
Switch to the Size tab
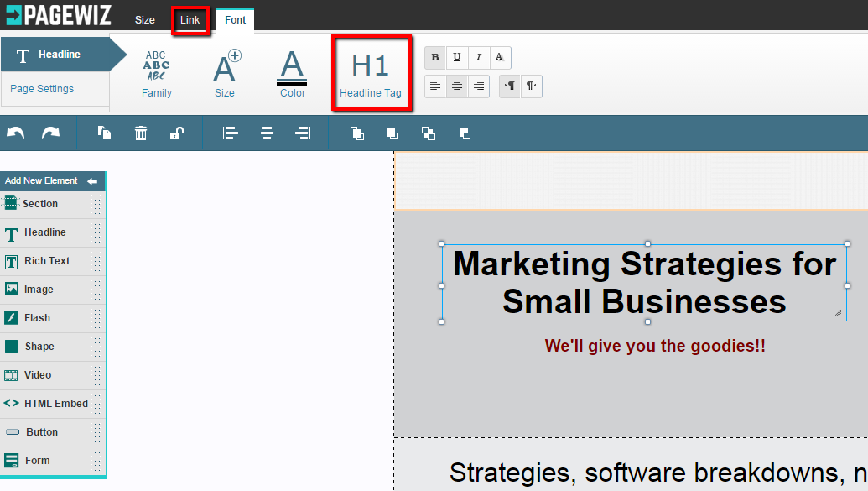point(145,19)
